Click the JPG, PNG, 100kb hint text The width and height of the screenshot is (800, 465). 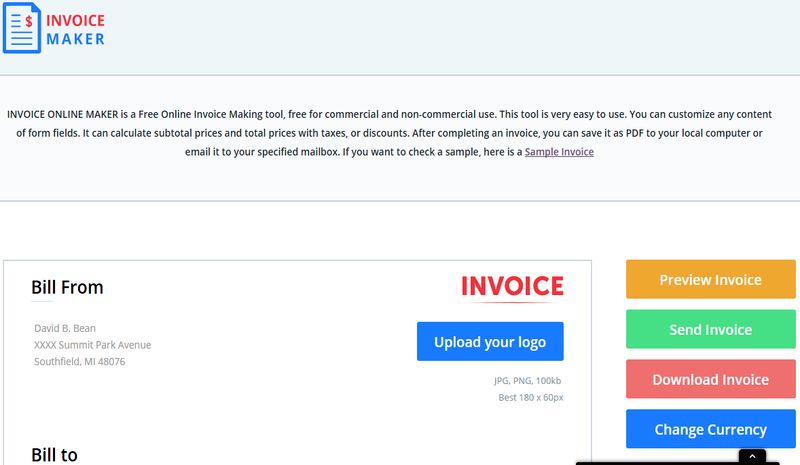coord(528,381)
